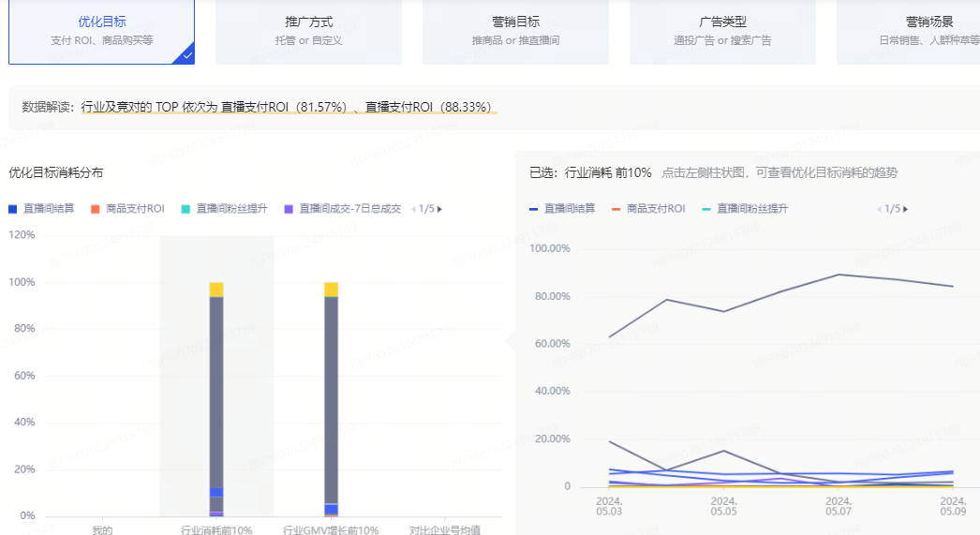Image resolution: width=980 pixels, height=535 pixels.
Task: Click the yellow top segment of 行业消耗前10% bar
Action: pos(216,290)
